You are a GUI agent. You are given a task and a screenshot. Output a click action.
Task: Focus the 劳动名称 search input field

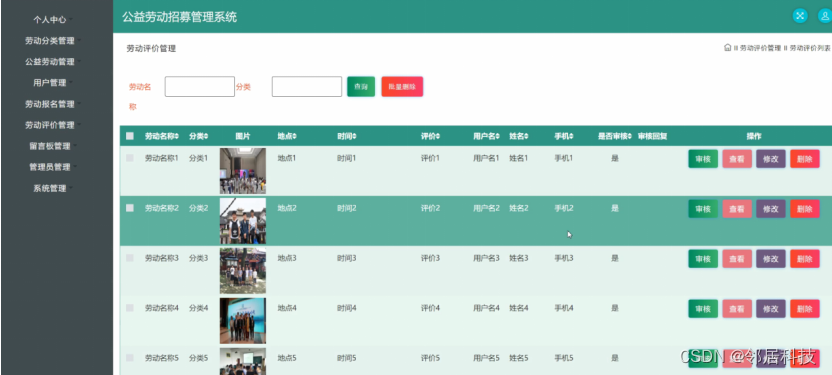200,86
